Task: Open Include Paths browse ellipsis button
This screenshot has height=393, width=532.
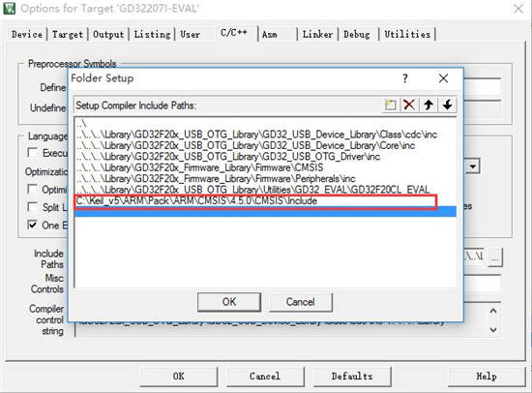Action: 494,257
